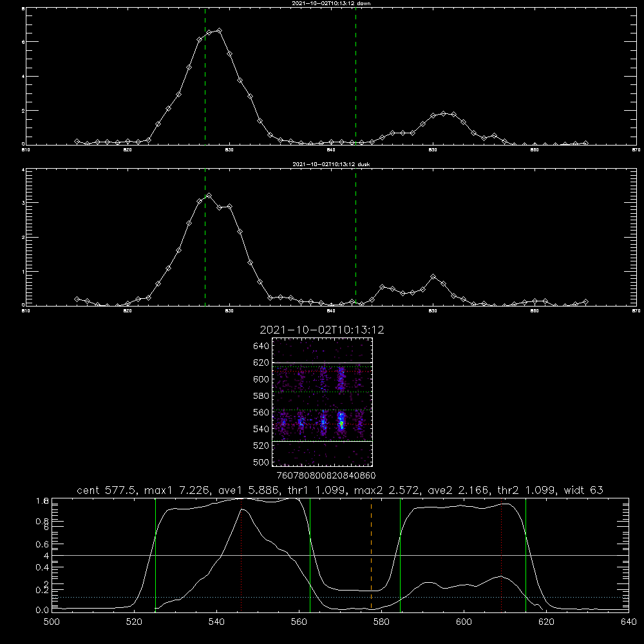Click the highest diamond marker of the dawn curve
This screenshot has width=644, height=644.
pyautogui.click(x=220, y=31)
